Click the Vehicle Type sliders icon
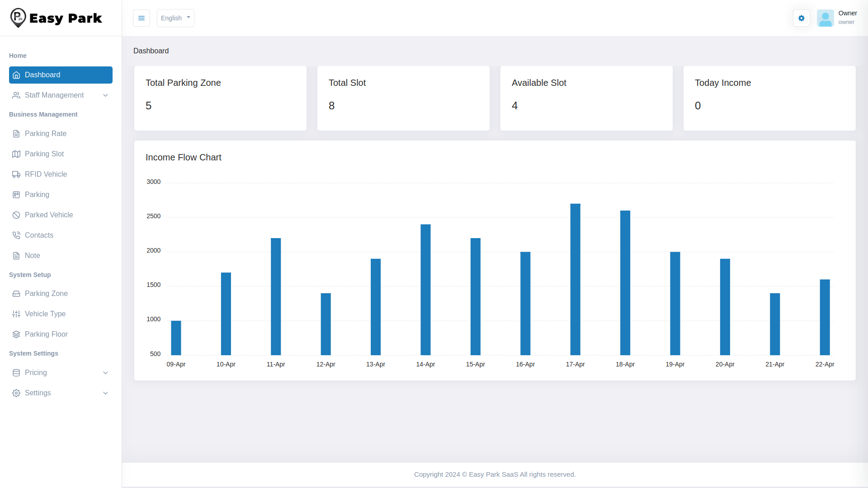The image size is (868, 488). [x=16, y=314]
